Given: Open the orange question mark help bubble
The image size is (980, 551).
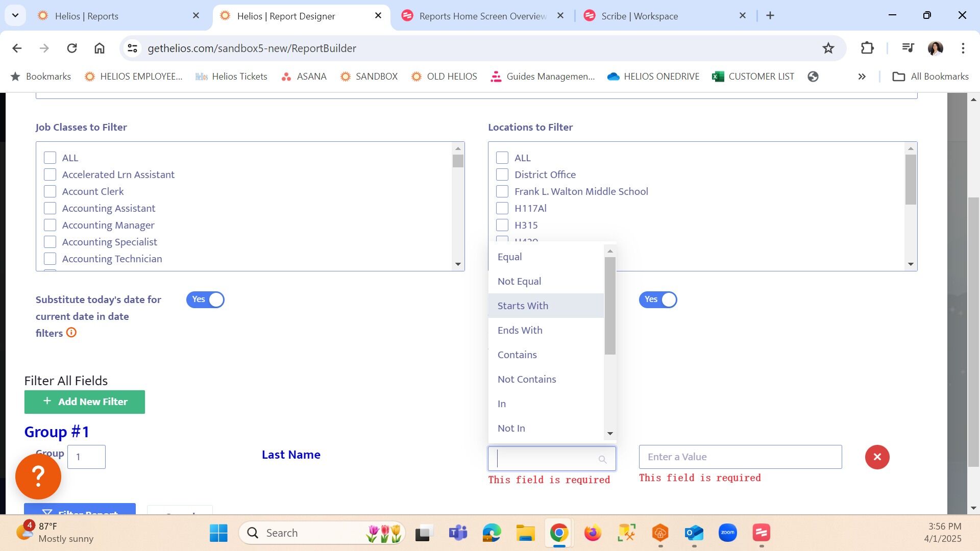Looking at the screenshot, I should (38, 477).
